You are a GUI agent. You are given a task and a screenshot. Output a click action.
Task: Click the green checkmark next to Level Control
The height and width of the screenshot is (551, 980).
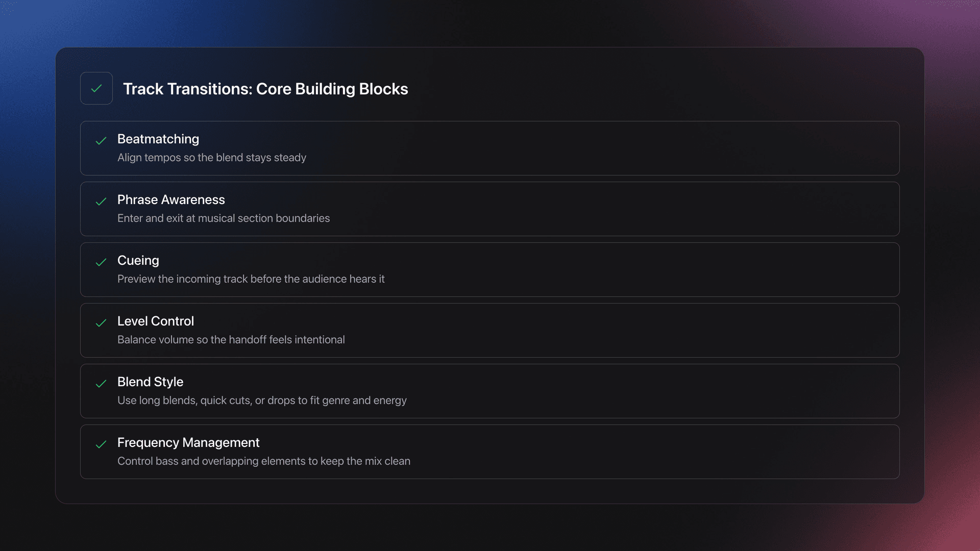coord(101,323)
